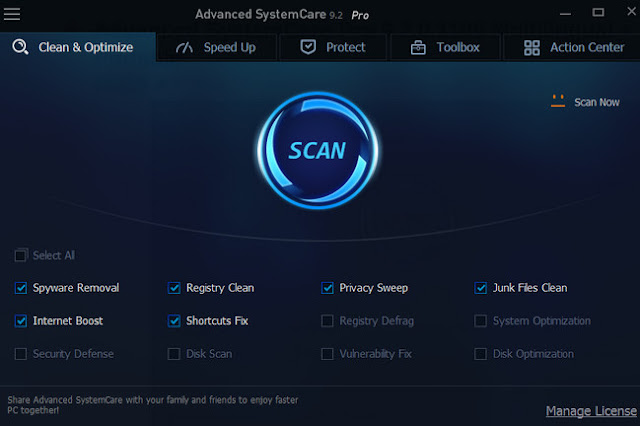The height and width of the screenshot is (426, 640).
Task: Enable System Optimization checkbox
Action: click(481, 321)
